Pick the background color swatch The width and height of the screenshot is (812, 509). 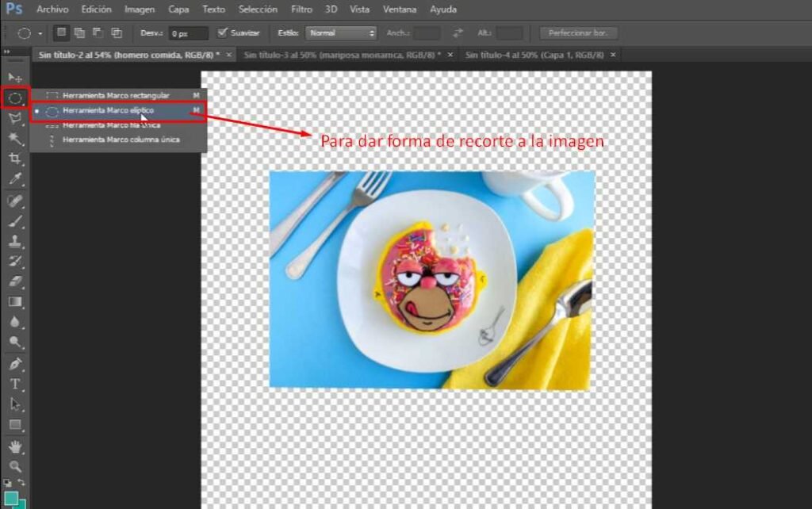[x=22, y=503]
